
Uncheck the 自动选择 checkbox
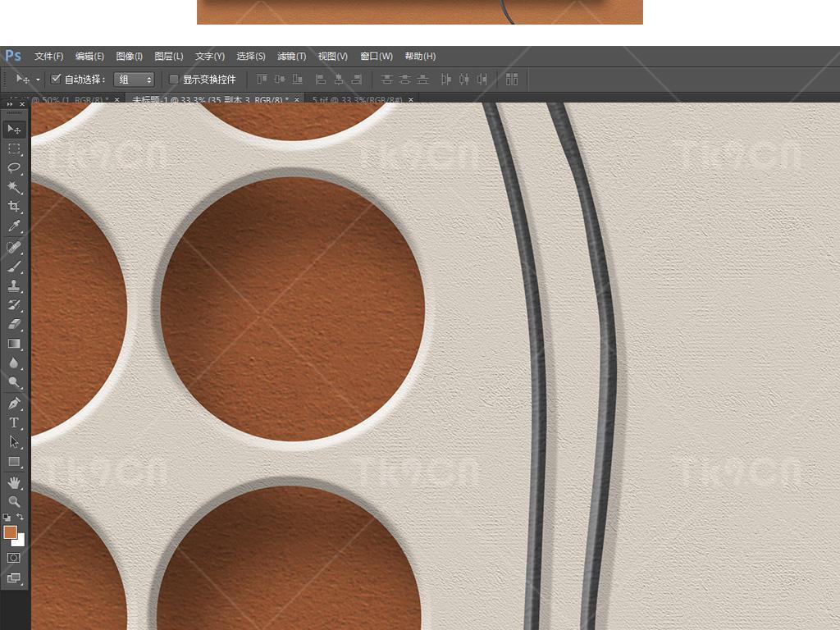(x=55, y=80)
